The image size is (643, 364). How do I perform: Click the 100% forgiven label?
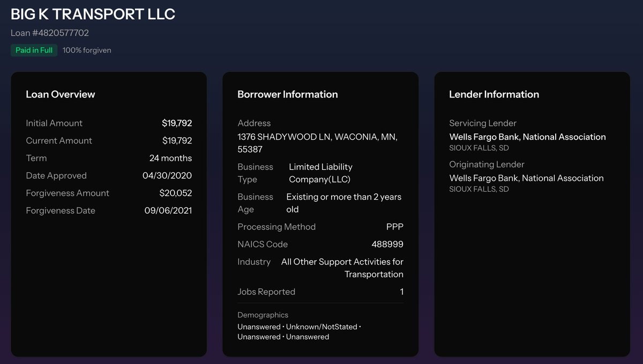[87, 50]
